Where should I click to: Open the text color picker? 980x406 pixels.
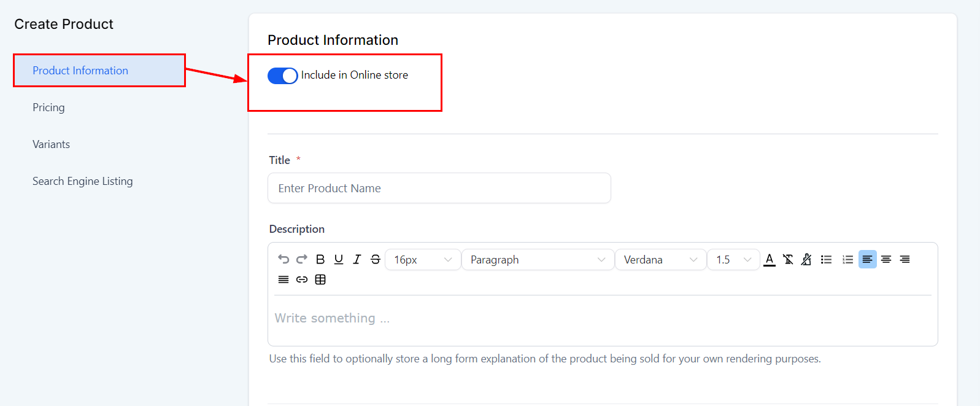pyautogui.click(x=770, y=259)
